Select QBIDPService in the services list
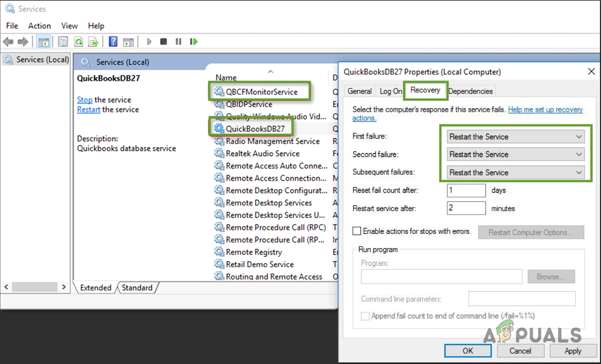 [x=249, y=104]
